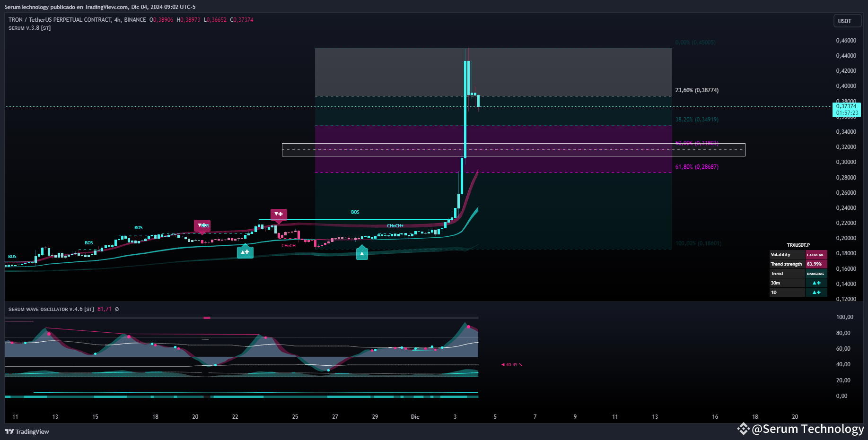
Task: Click the up-arrow icon in the 30m row
Action: pos(816,283)
